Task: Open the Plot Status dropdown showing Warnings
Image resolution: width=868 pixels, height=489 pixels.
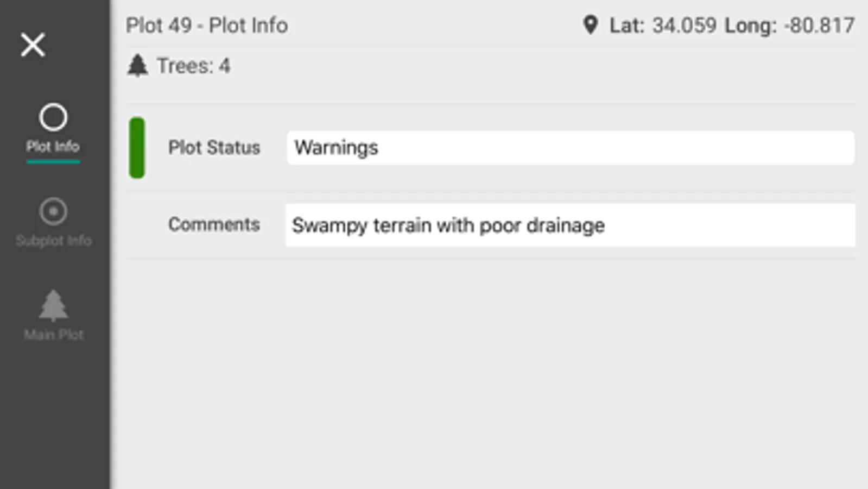Action: (570, 148)
